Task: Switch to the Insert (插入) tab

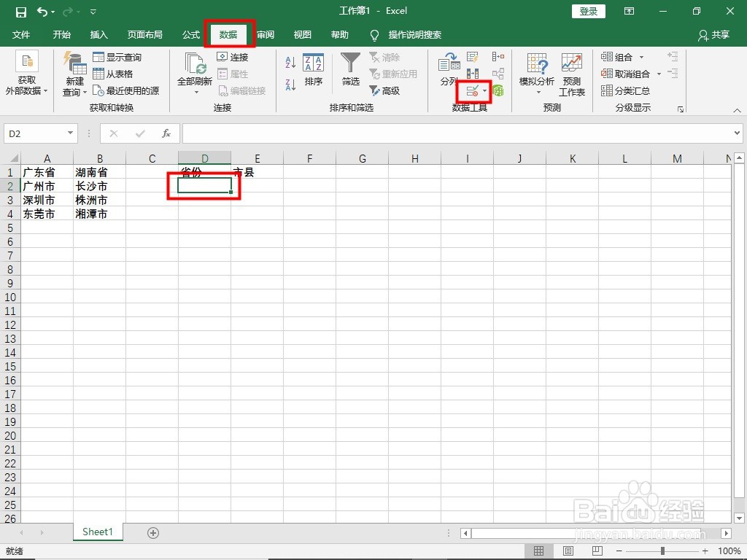Action: 98,35
